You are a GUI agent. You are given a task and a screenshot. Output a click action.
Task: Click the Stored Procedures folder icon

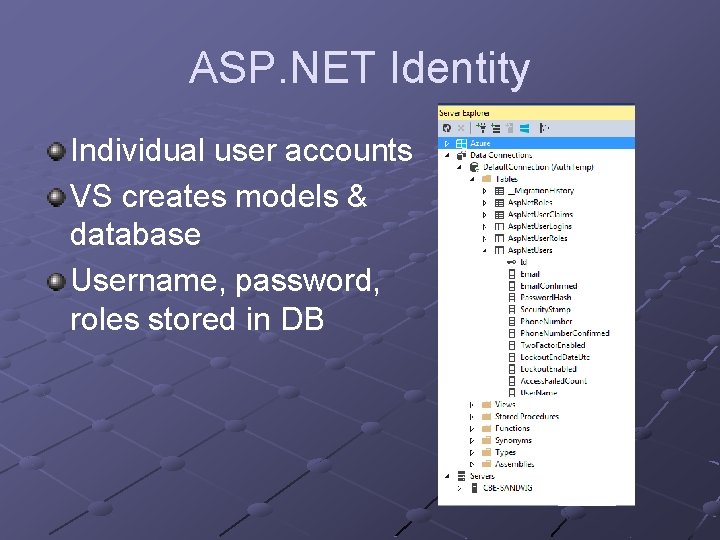tap(487, 416)
